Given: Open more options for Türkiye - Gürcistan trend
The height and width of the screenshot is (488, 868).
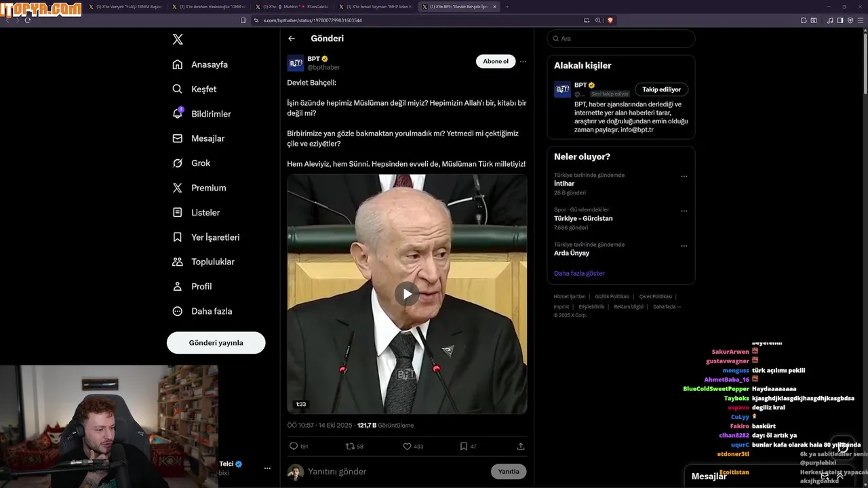Looking at the screenshot, I should (x=684, y=211).
